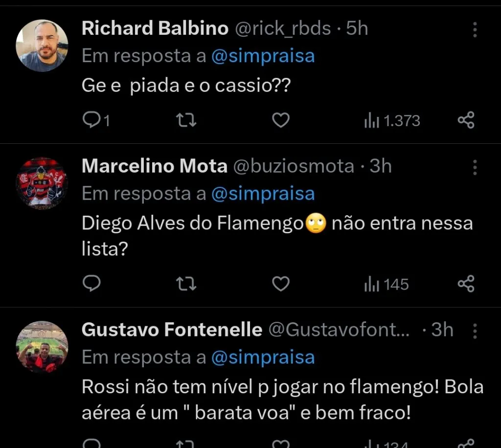Like Gustavo Fontenelle's tweet
Viewport: 501px width, 448px height.
coord(280,444)
